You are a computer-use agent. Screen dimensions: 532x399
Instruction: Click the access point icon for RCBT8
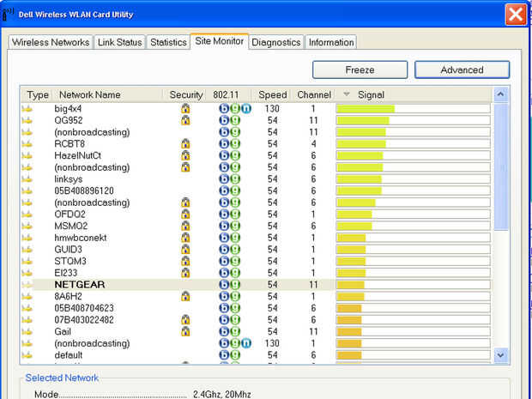(x=27, y=144)
